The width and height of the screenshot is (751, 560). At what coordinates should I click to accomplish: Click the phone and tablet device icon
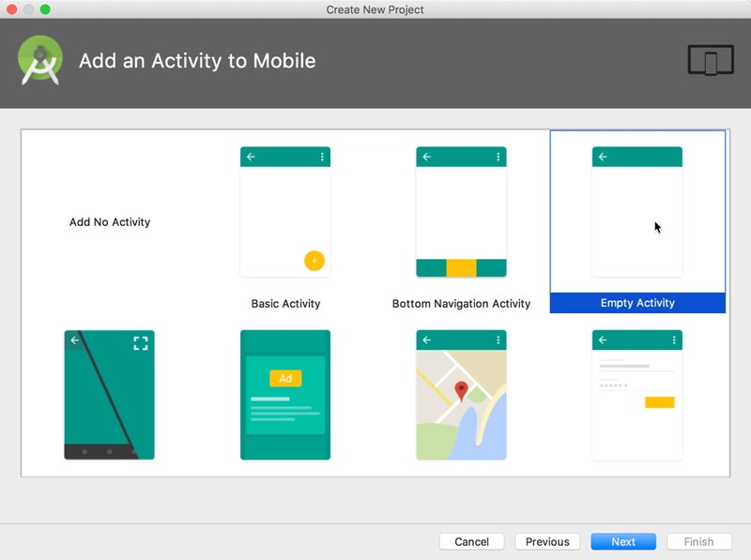click(710, 61)
